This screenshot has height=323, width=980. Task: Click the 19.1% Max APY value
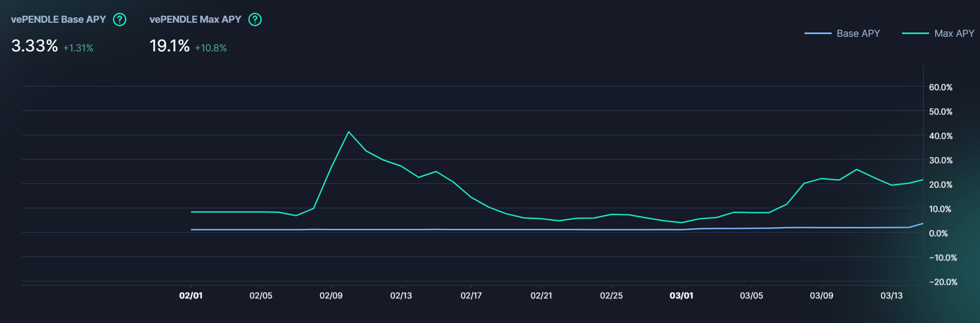[x=169, y=46]
